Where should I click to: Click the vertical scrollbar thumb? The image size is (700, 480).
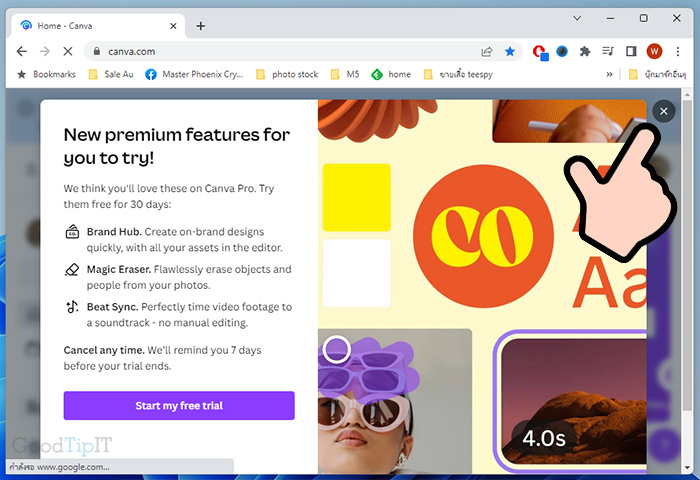click(x=687, y=255)
